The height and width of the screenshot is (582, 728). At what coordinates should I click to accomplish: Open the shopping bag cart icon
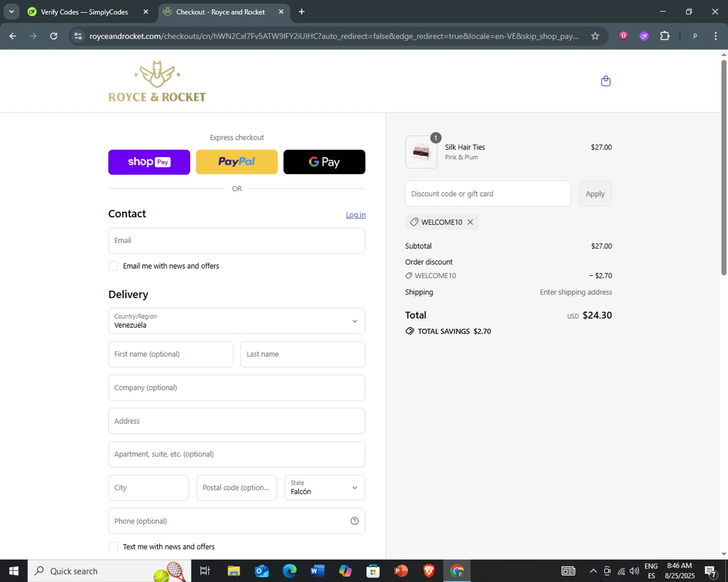606,81
